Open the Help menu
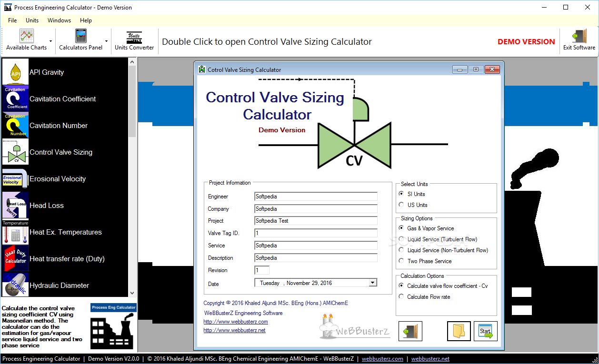 [86, 20]
